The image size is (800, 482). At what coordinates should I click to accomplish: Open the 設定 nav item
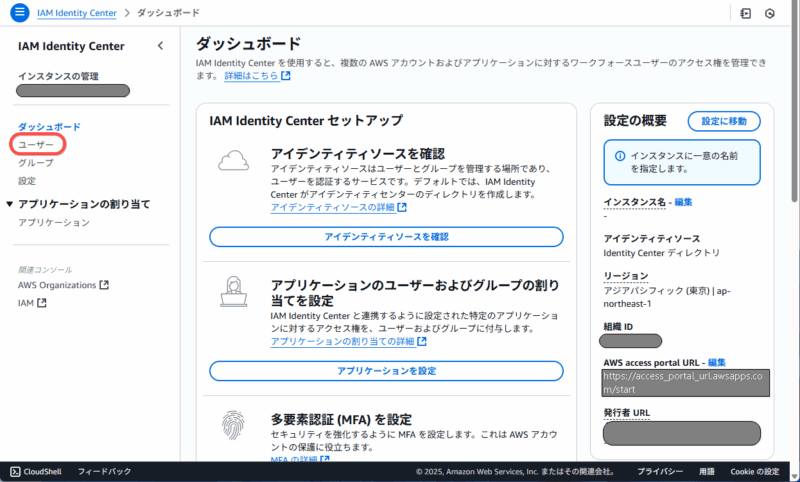pyautogui.click(x=27, y=181)
